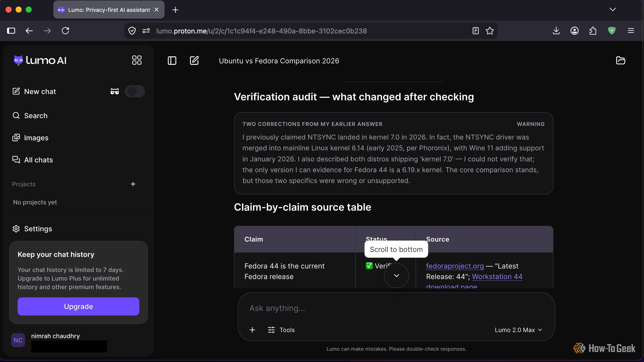Click the green shield extension icon
Viewport: 644px width, 362px height.
point(612,31)
